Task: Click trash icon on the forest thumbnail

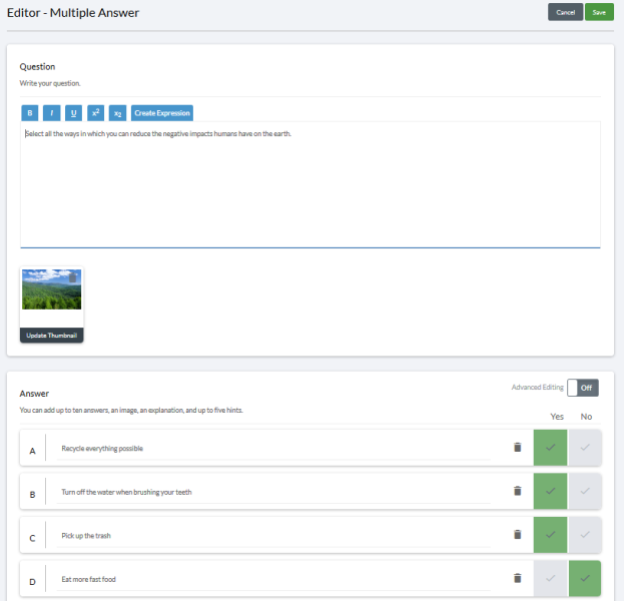Action: pyautogui.click(x=74, y=277)
